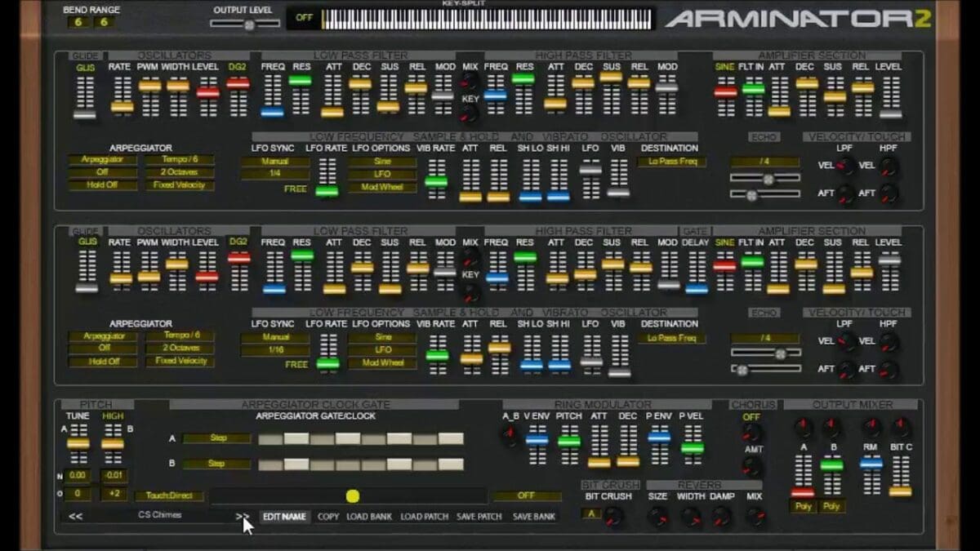Click the lower layer filter MIX knob

click(x=470, y=258)
